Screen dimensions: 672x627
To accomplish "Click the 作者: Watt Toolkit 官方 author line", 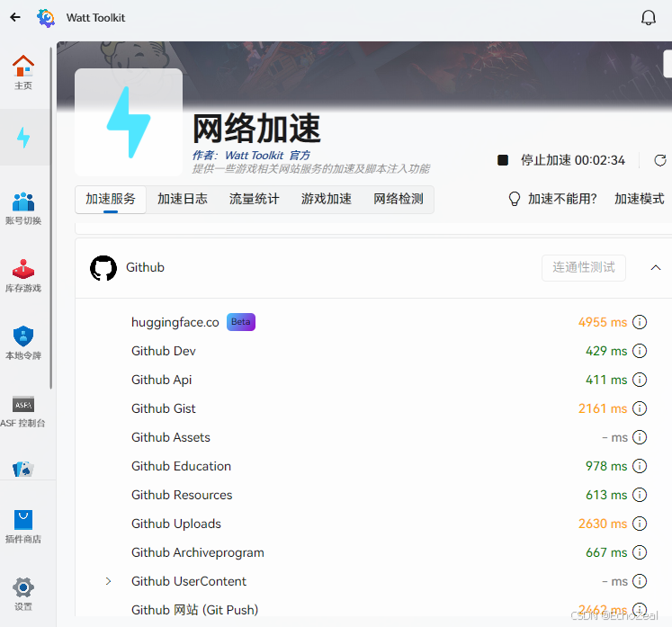I will click(x=251, y=155).
